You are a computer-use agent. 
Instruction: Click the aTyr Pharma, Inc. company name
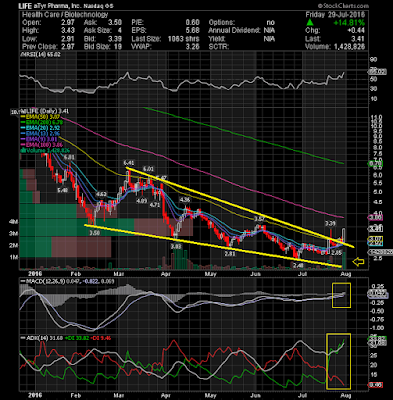pyautogui.click(x=56, y=6)
